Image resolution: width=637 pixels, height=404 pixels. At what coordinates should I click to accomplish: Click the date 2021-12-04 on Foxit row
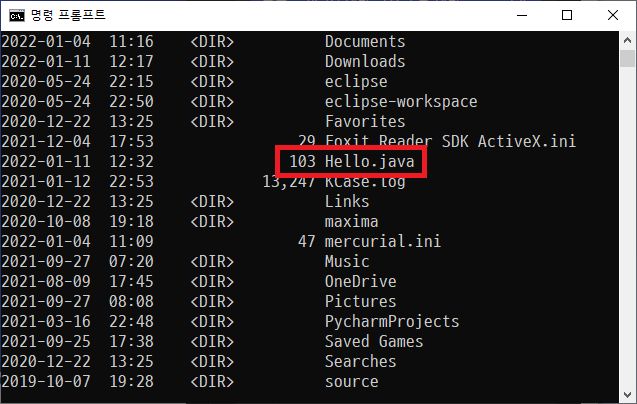[x=46, y=141]
